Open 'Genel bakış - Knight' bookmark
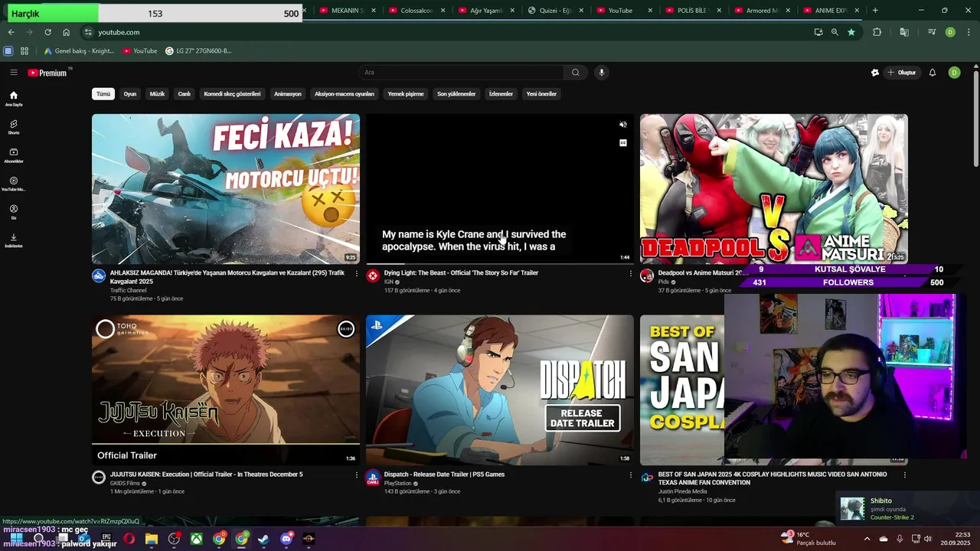The height and width of the screenshot is (551, 980). pos(79,51)
